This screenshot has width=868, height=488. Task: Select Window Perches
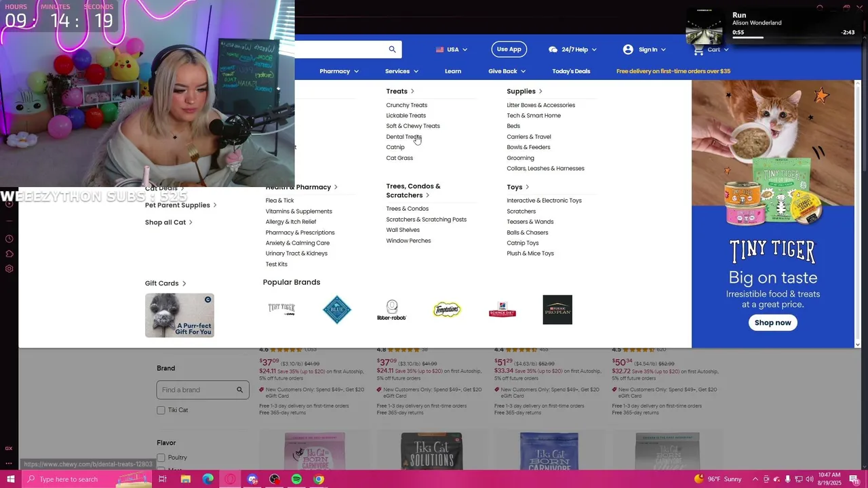click(x=408, y=241)
